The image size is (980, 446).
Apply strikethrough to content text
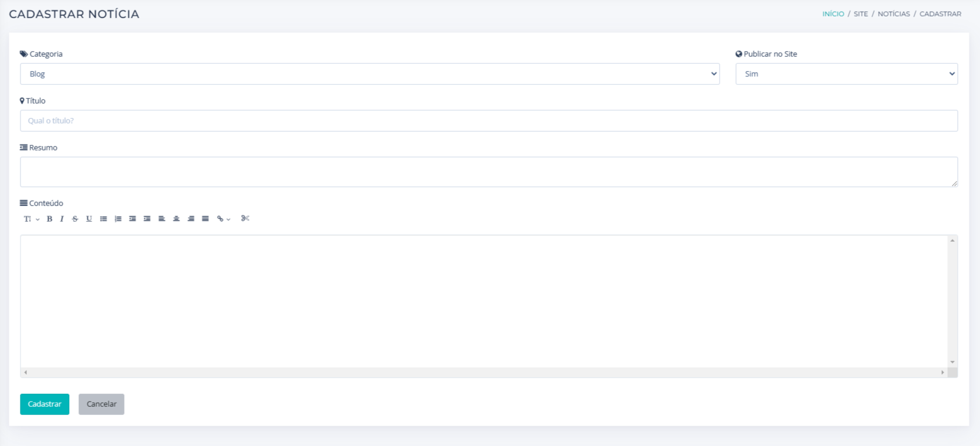click(75, 219)
